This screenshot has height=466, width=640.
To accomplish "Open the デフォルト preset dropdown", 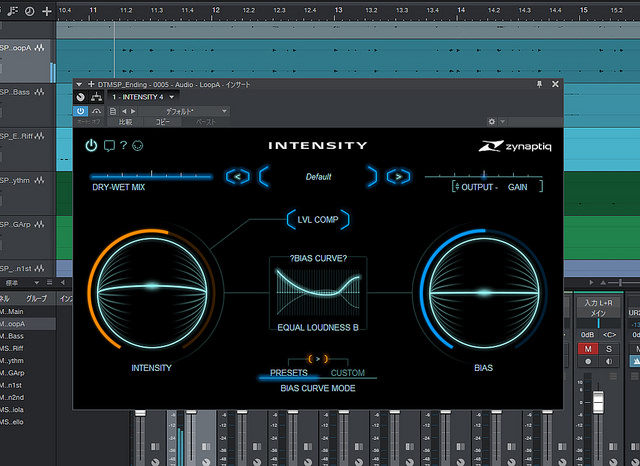I will tap(184, 111).
